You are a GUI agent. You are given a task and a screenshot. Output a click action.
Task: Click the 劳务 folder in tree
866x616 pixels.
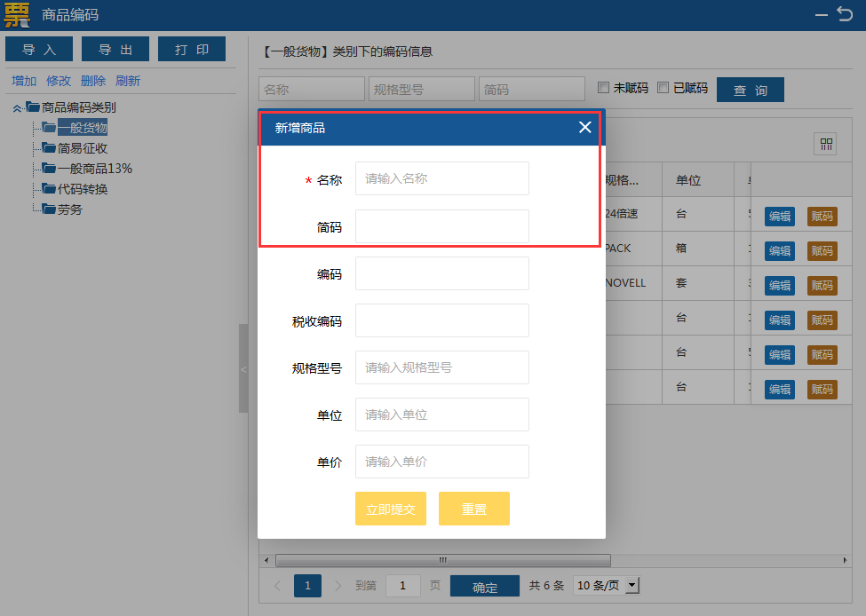pyautogui.click(x=69, y=209)
